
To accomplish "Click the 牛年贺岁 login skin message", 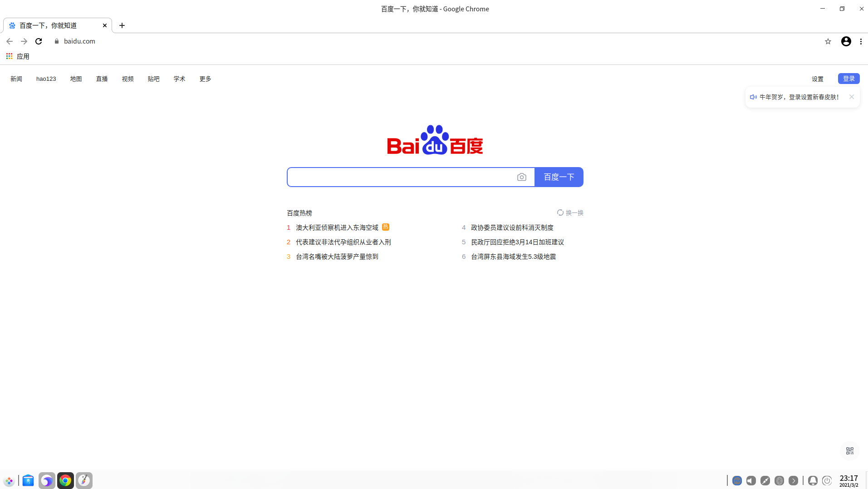I will click(x=799, y=97).
